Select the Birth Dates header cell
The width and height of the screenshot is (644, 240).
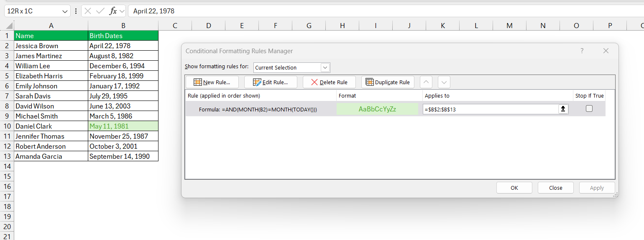[x=123, y=36]
